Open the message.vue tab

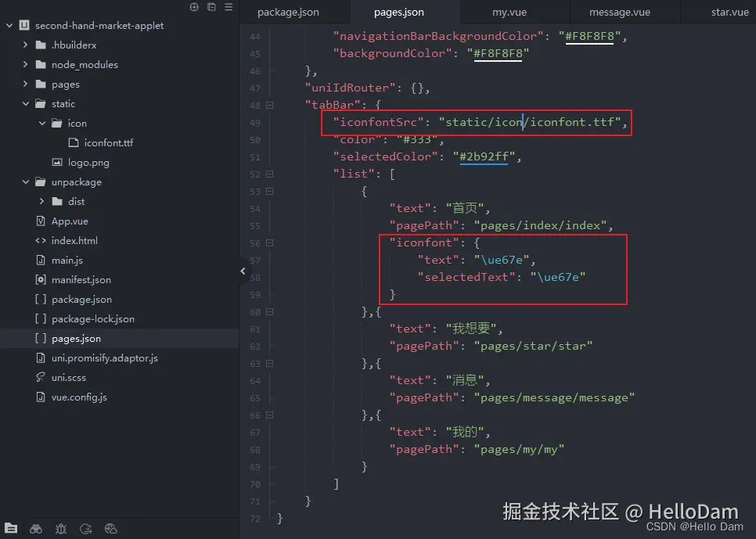coord(620,12)
